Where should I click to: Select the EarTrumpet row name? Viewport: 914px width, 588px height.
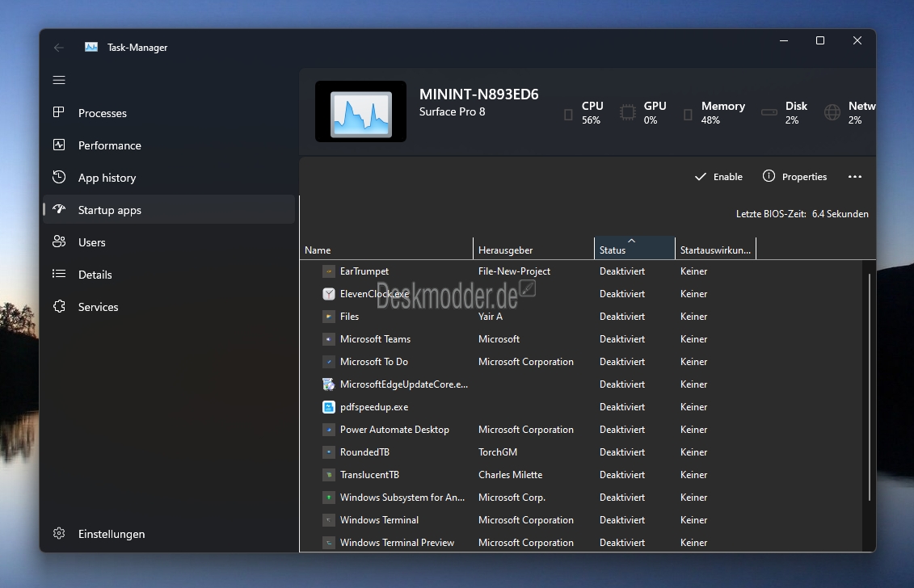[x=364, y=271]
